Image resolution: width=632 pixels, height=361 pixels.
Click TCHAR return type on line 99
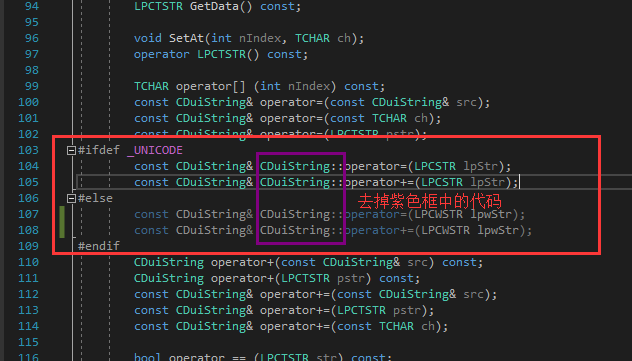tap(151, 86)
